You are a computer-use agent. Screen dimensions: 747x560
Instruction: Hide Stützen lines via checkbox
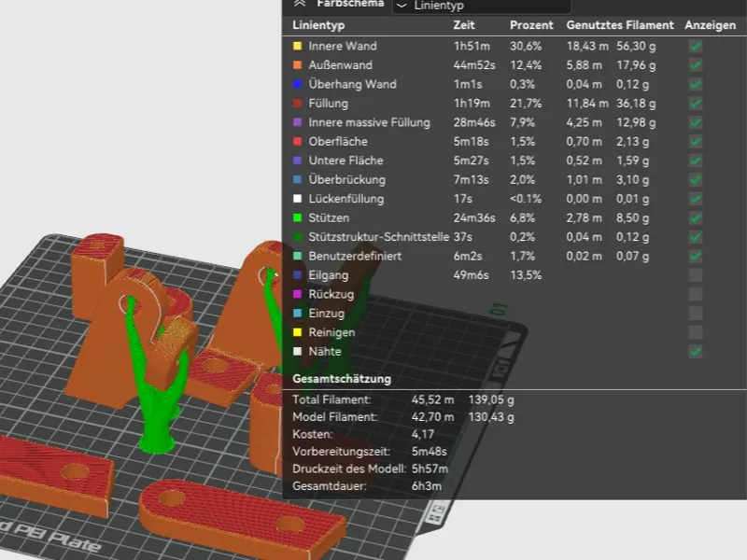(695, 217)
